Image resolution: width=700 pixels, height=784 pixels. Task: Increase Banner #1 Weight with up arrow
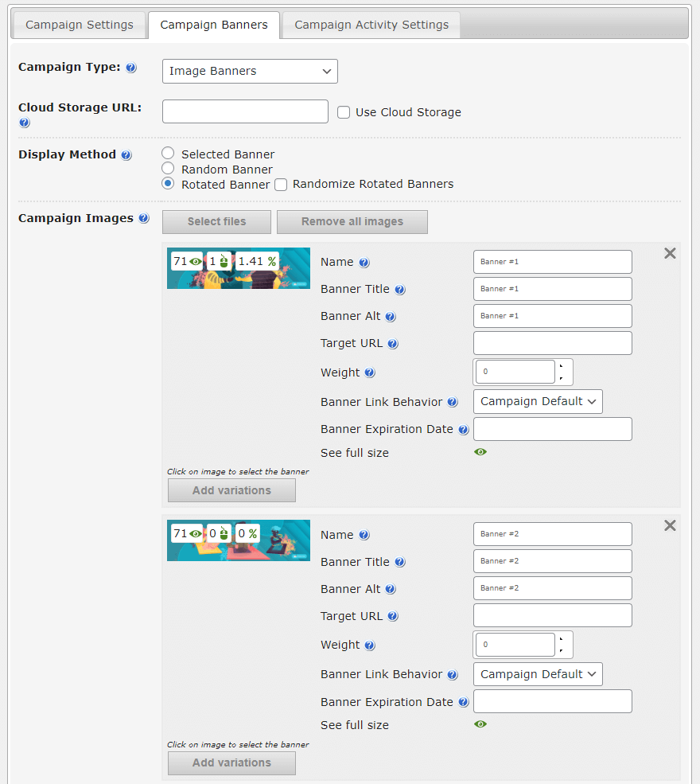[x=563, y=366]
